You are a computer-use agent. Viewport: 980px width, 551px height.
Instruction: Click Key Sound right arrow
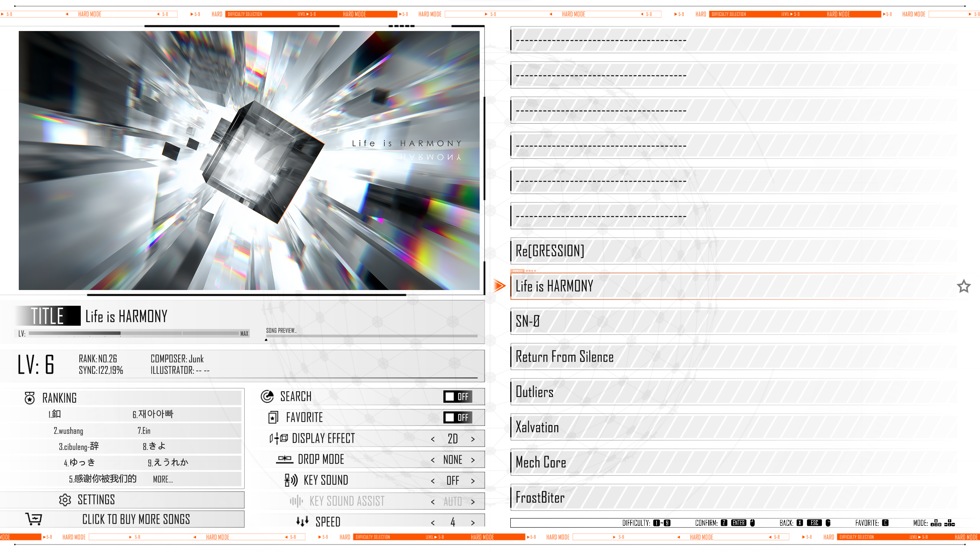[473, 481]
